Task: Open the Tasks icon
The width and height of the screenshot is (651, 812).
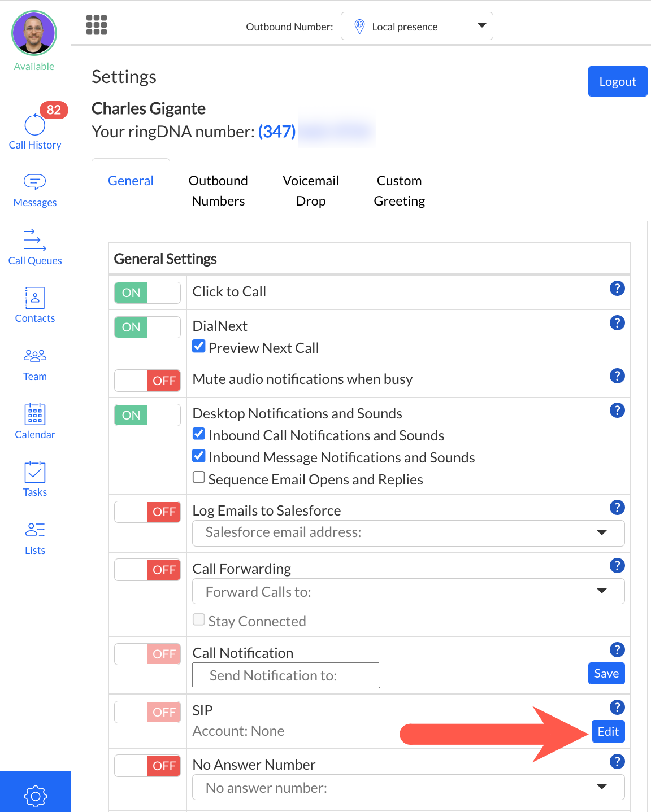Action: pyautogui.click(x=34, y=479)
